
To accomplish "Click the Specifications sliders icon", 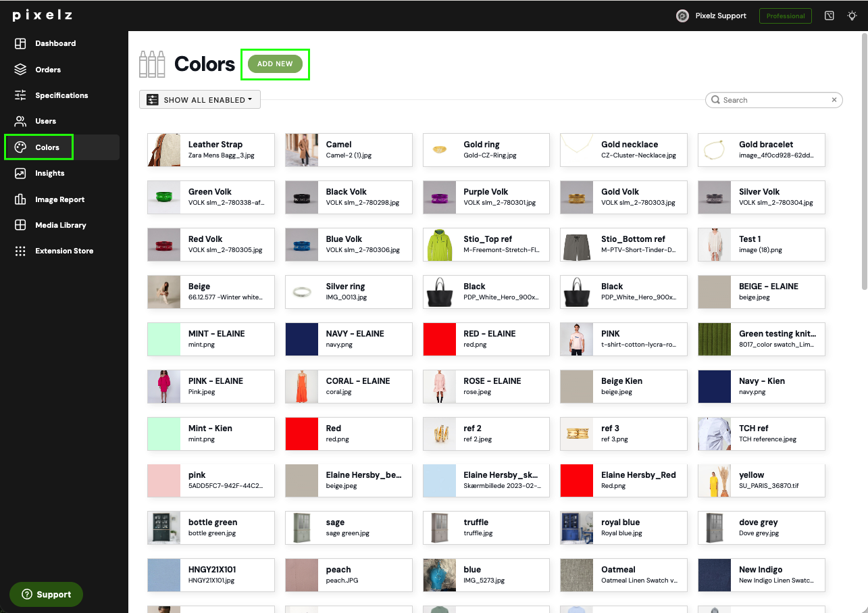I will tap(20, 95).
